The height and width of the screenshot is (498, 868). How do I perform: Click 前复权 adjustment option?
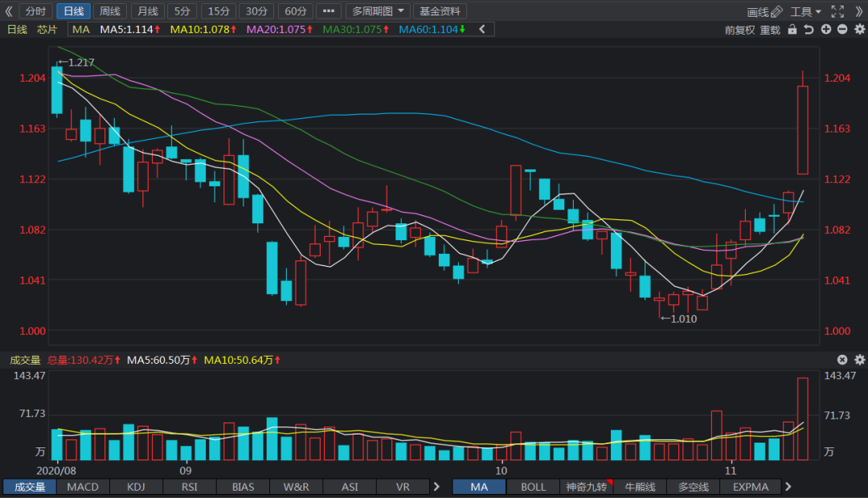(739, 30)
